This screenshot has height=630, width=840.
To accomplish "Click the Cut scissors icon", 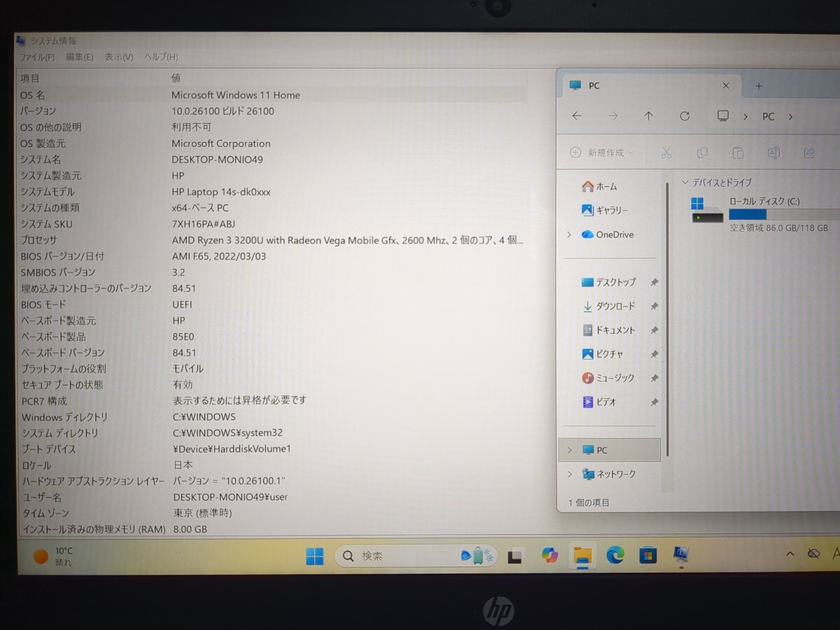I will pyautogui.click(x=666, y=153).
